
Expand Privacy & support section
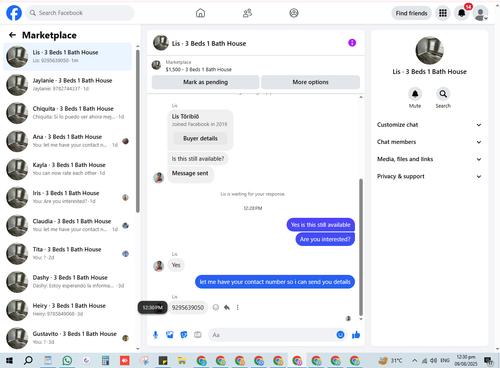(429, 176)
